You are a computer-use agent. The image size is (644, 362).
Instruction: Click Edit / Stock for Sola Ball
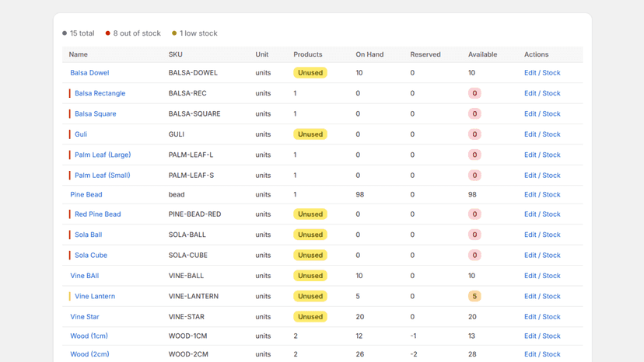tap(542, 235)
